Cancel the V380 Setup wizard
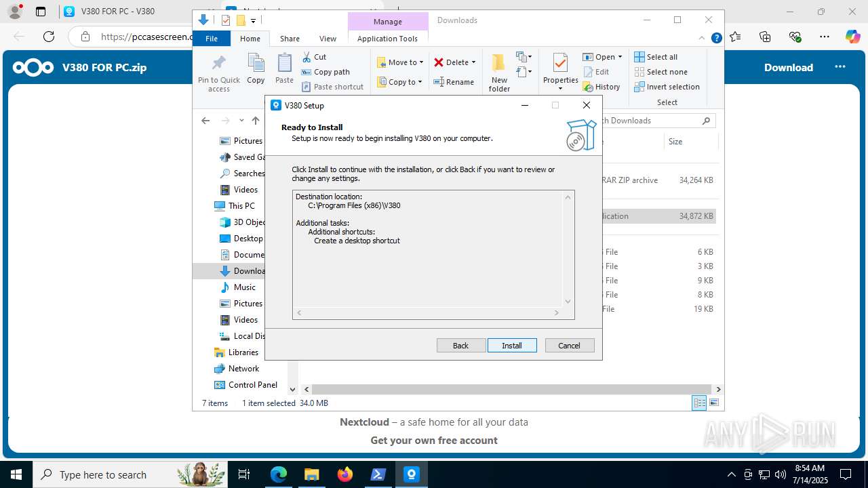 570,346
